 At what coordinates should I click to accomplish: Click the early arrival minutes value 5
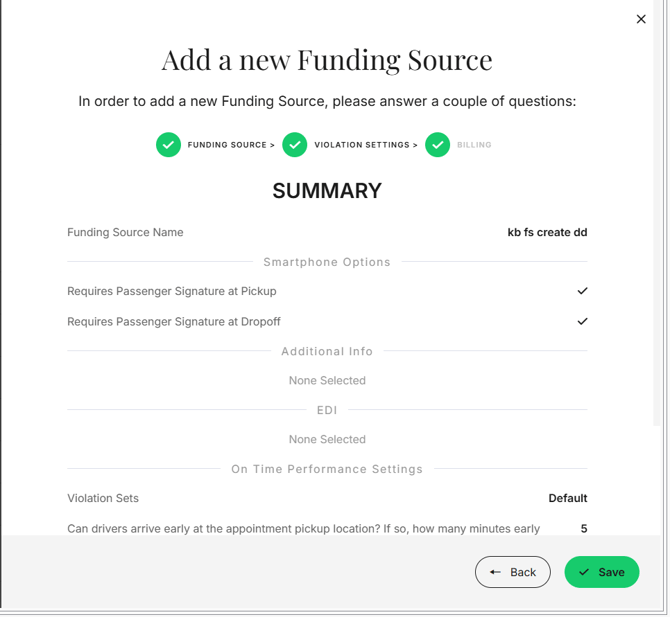coord(584,528)
